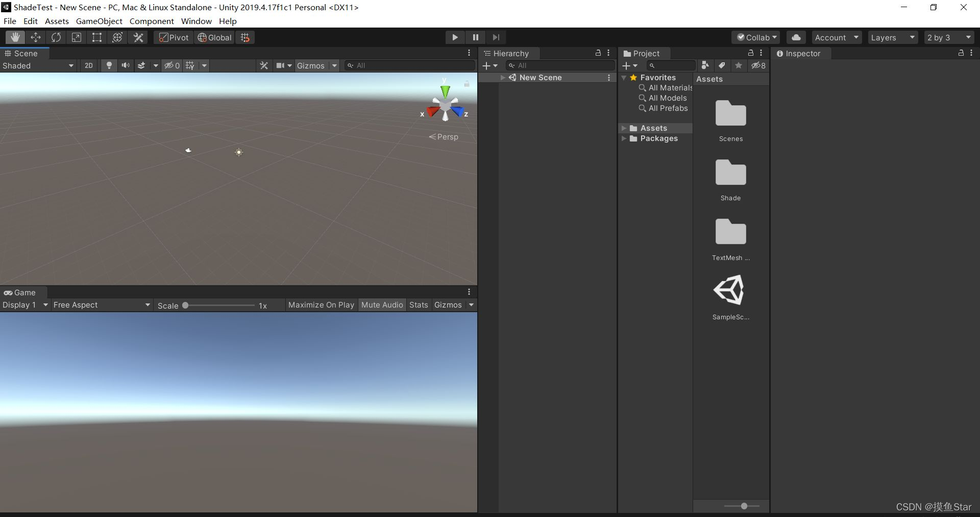
Task: Click the Step frame button
Action: (496, 37)
